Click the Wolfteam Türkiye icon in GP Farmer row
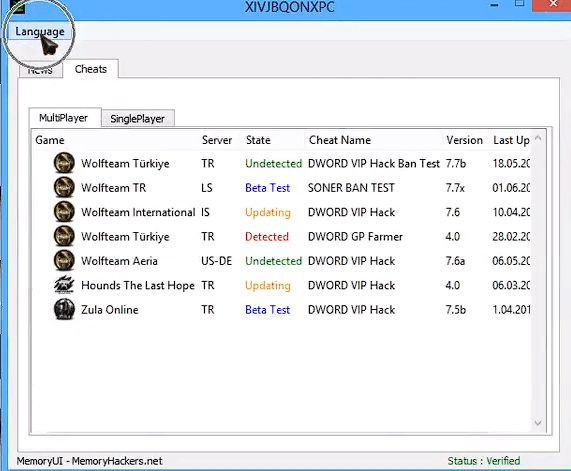The height and width of the screenshot is (471, 571). point(64,236)
